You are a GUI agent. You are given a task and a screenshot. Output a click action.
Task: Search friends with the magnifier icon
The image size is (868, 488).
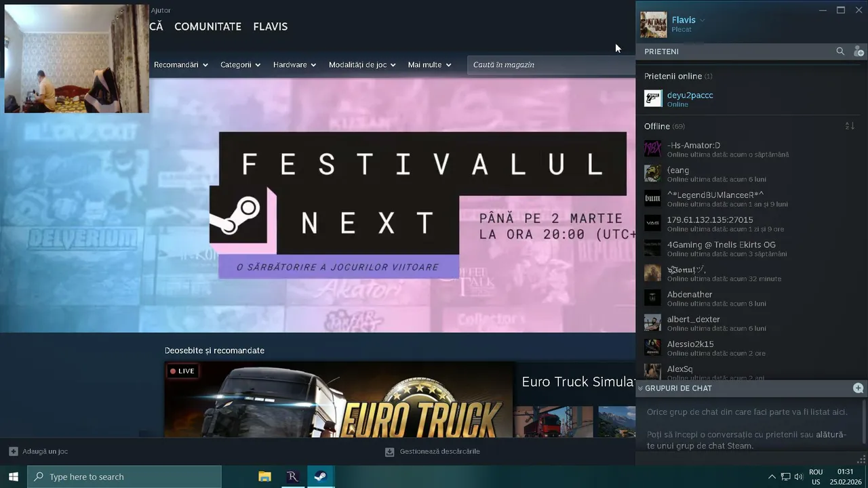pos(840,52)
